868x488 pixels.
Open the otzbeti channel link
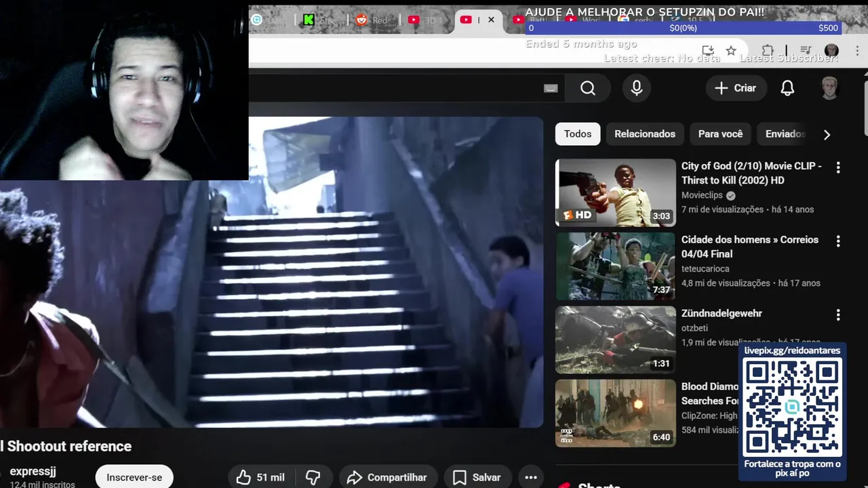pyautogui.click(x=694, y=328)
